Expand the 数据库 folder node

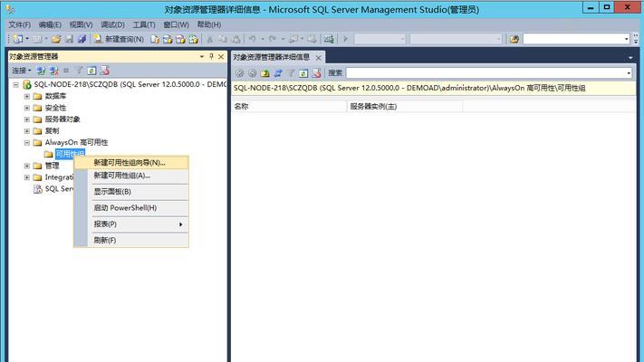pyautogui.click(x=26, y=97)
